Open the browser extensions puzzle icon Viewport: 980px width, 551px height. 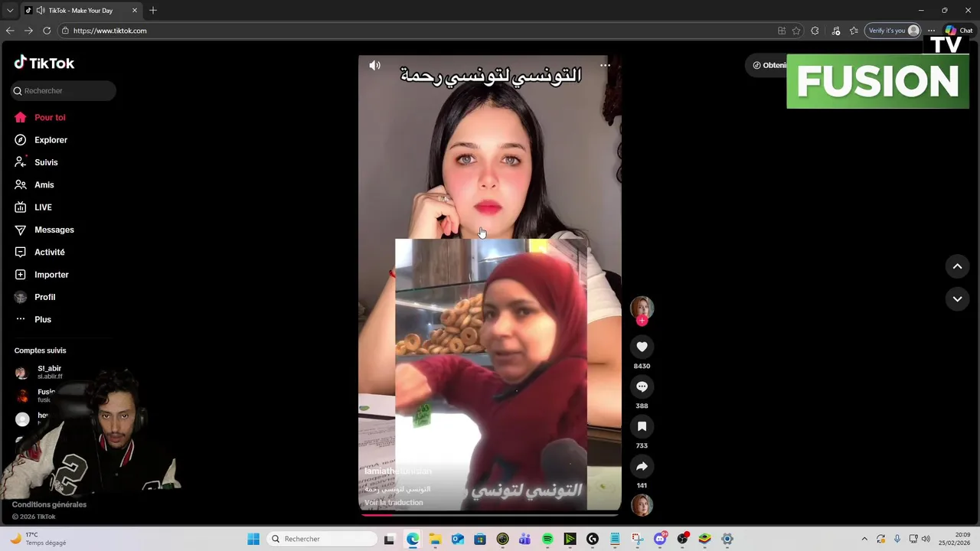815,31
